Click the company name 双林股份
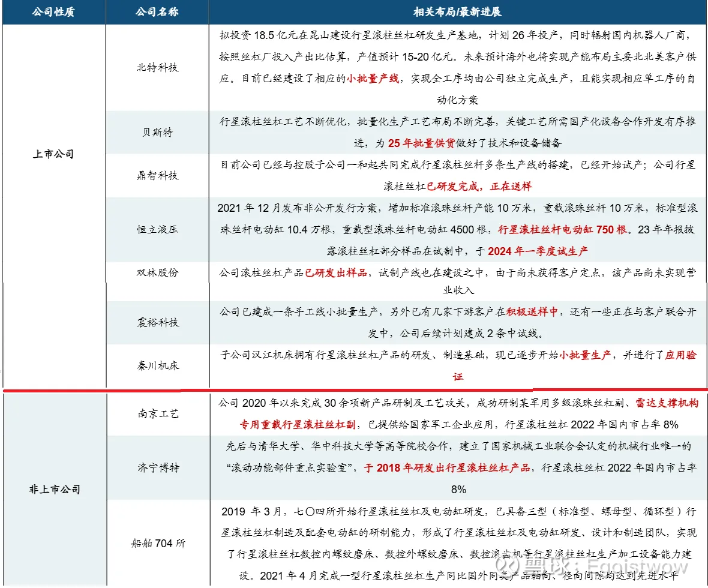 [158, 273]
